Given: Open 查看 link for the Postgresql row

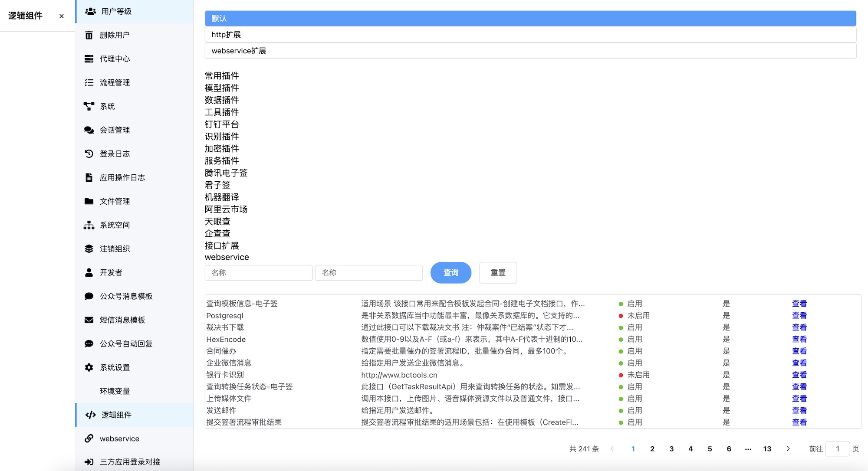Looking at the screenshot, I should coord(799,316).
